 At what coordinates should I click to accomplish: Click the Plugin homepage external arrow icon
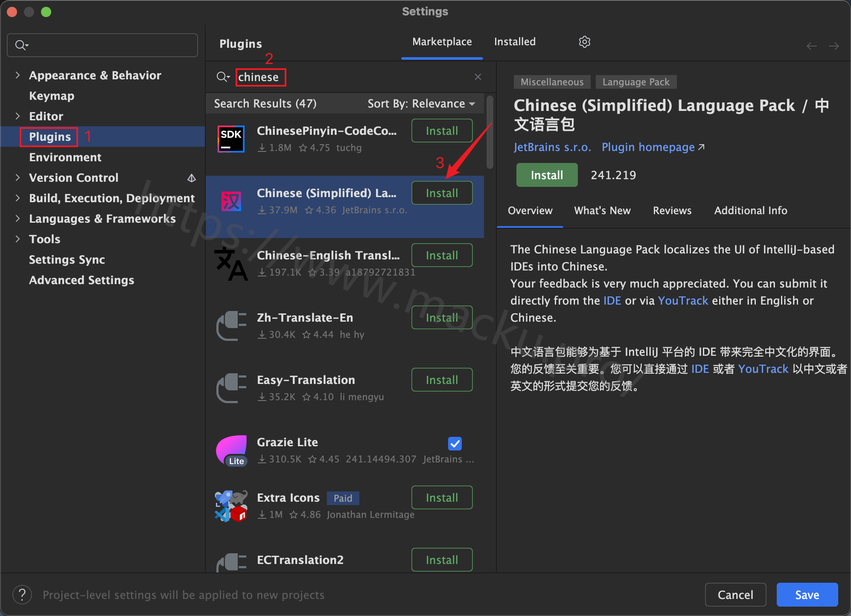[701, 147]
